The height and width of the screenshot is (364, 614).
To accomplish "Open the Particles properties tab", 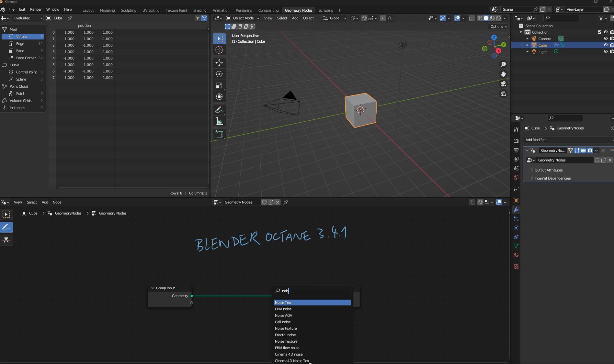I will point(516,219).
